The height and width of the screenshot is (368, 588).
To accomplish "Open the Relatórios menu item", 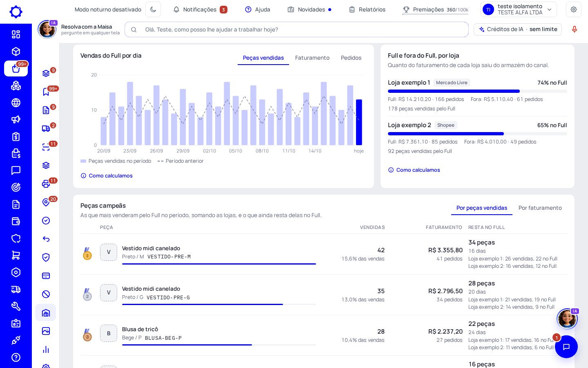I will [x=367, y=9].
